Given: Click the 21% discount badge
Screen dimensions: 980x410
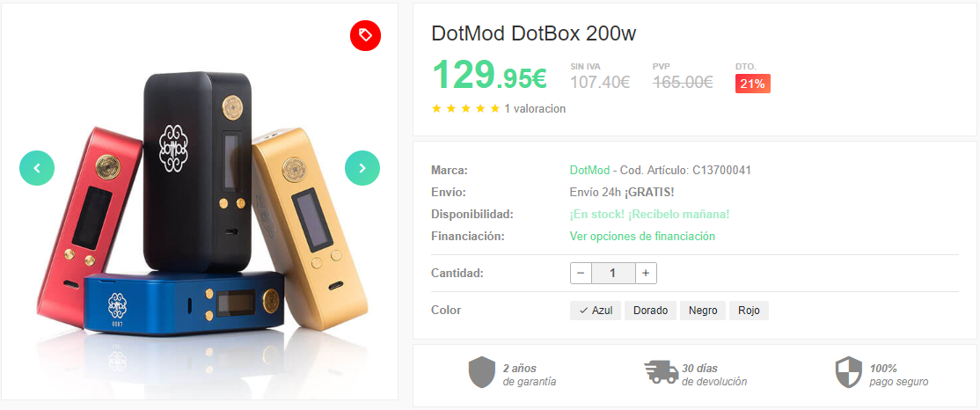Looking at the screenshot, I should point(752,84).
